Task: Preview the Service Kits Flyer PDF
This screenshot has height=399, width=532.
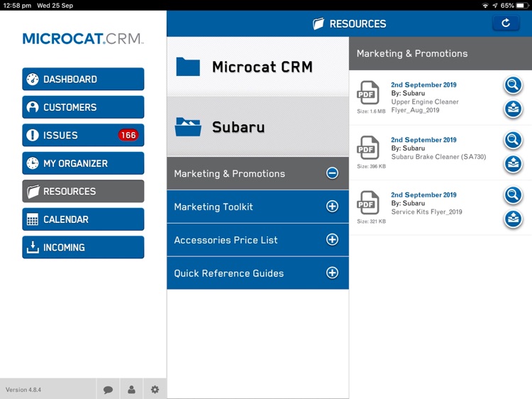Action: [x=513, y=195]
